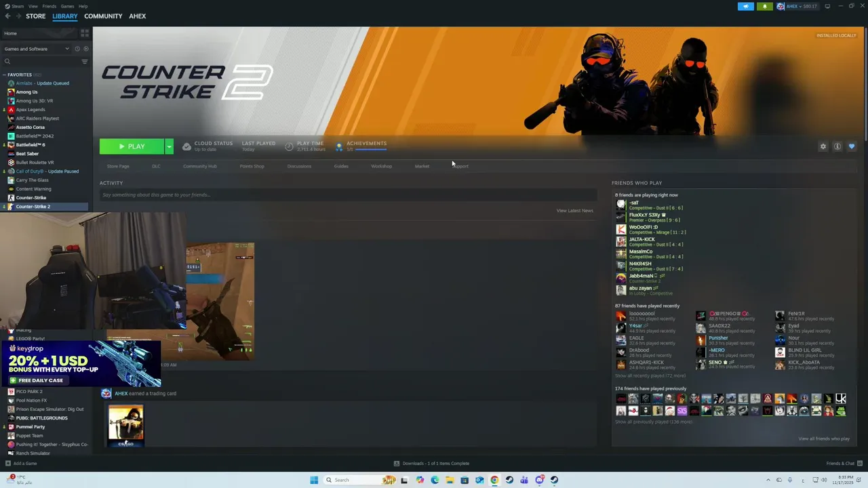Image resolution: width=868 pixels, height=488 pixels.
Task: Click the Add a Game plus icon
Action: coord(8,464)
